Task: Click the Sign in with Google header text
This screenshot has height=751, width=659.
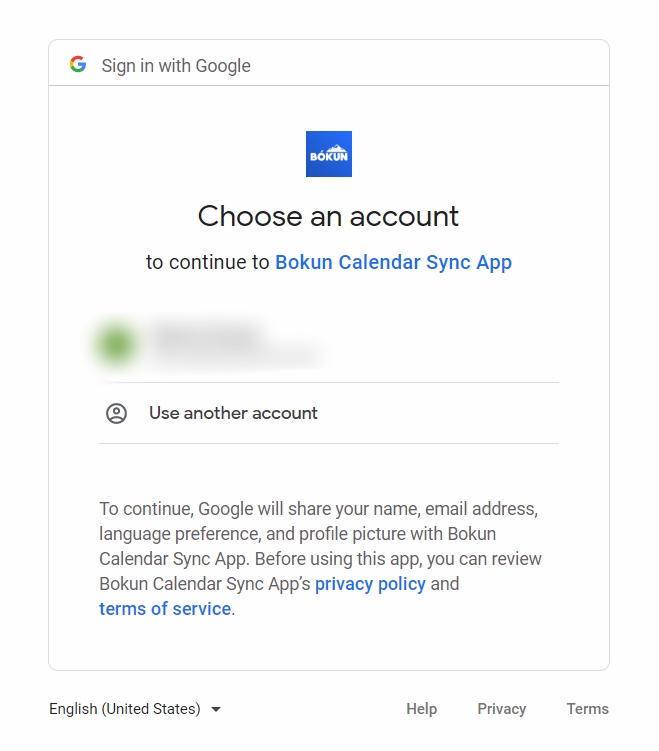Action: point(176,66)
